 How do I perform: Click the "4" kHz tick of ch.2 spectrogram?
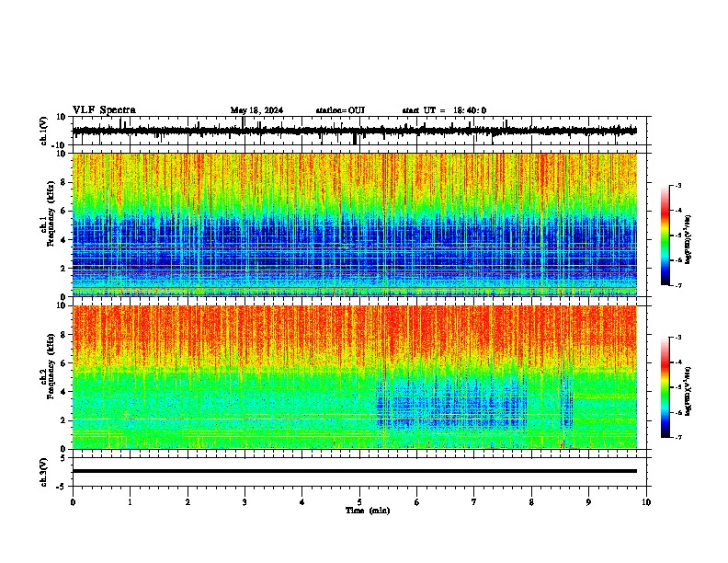point(63,392)
